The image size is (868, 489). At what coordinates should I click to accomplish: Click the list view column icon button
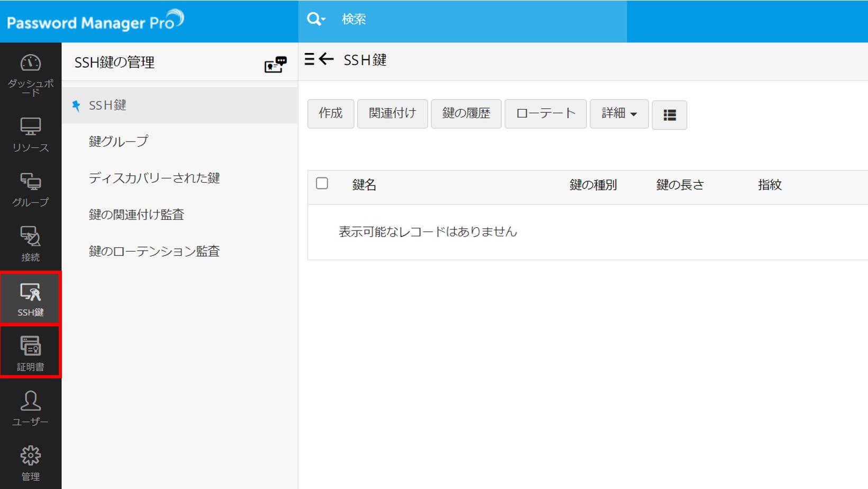(x=669, y=115)
